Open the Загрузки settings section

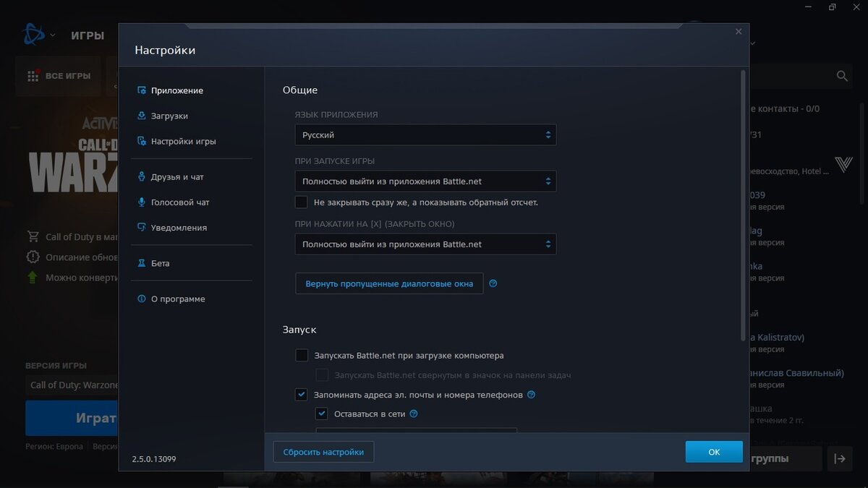click(x=169, y=116)
